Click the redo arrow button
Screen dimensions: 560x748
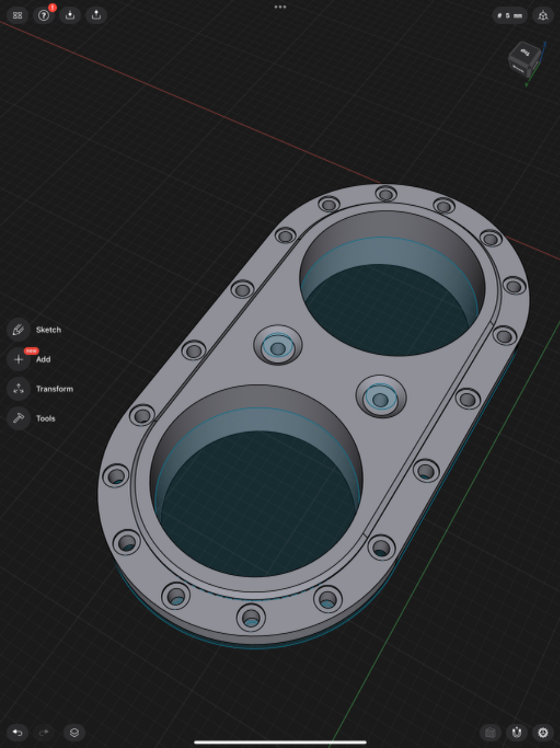[44, 732]
